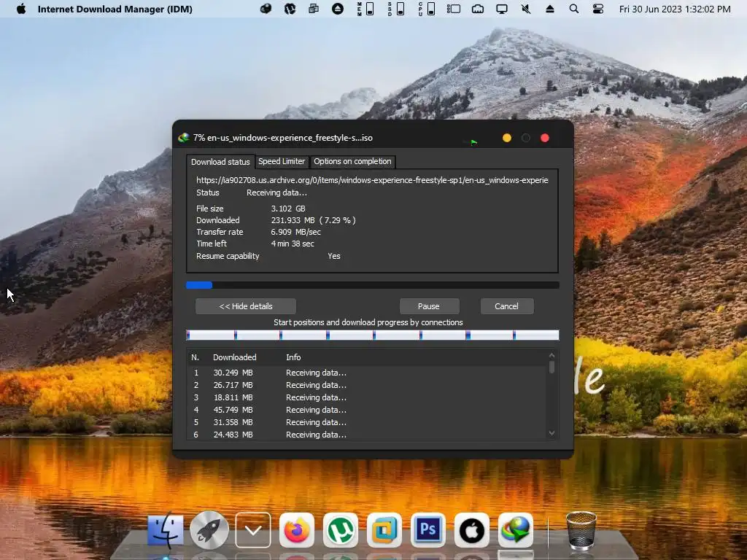This screenshot has width=747, height=560.
Task: Open the Trash in the dock
Action: [x=581, y=530]
